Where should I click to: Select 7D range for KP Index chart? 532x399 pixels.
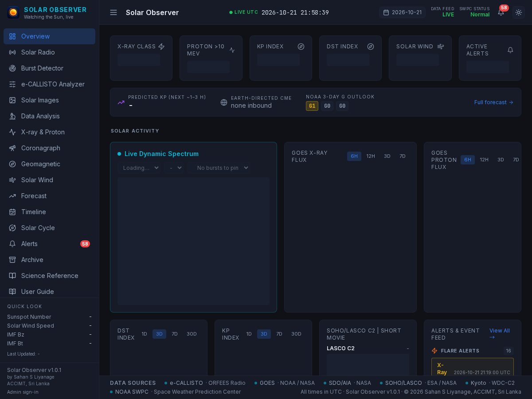tap(279, 334)
